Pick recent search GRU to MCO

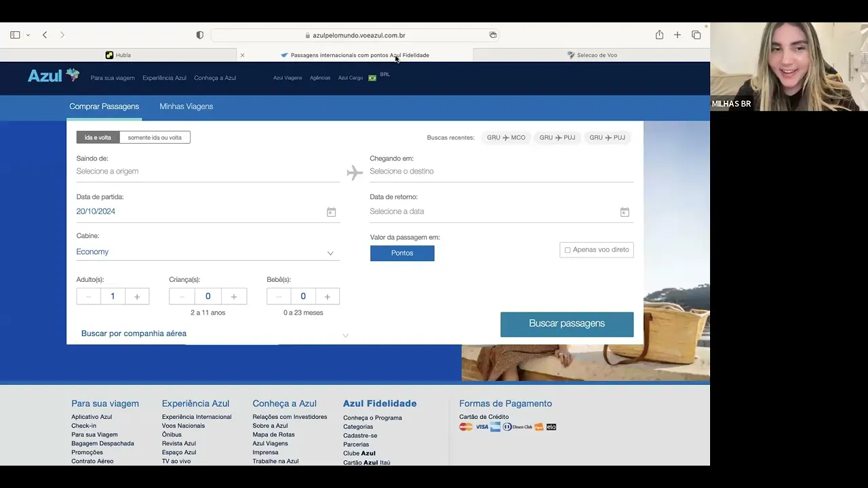click(x=506, y=138)
